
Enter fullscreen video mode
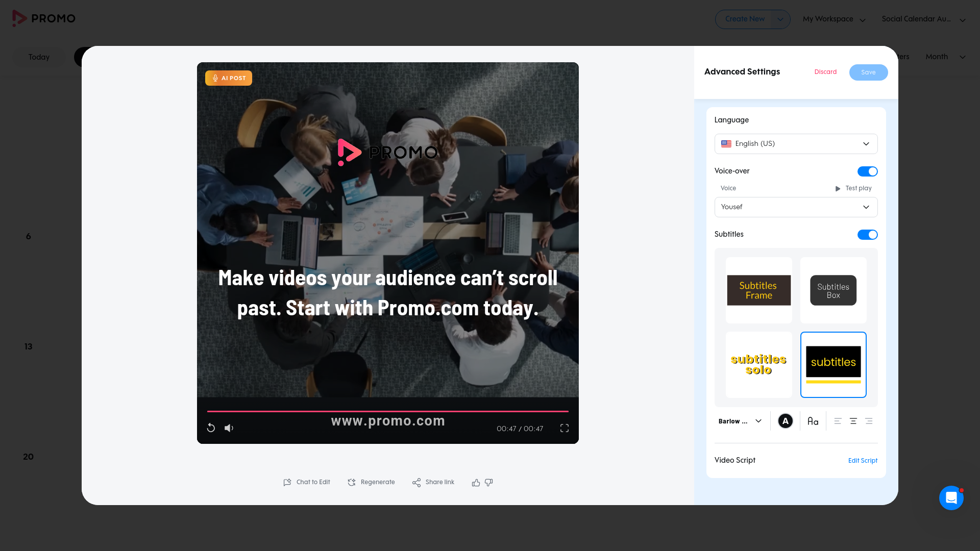coord(564,428)
